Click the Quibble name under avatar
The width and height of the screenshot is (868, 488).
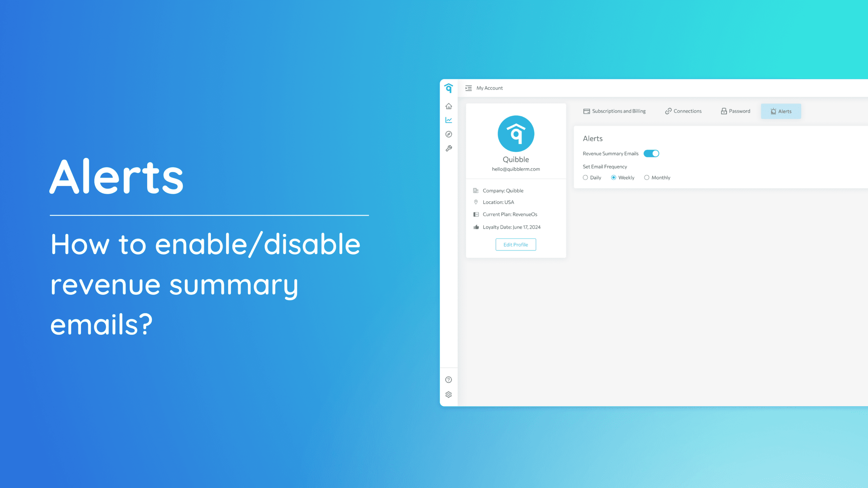516,160
